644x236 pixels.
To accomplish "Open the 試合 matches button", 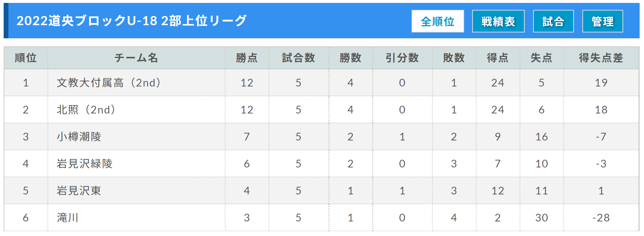I will pos(553,21).
